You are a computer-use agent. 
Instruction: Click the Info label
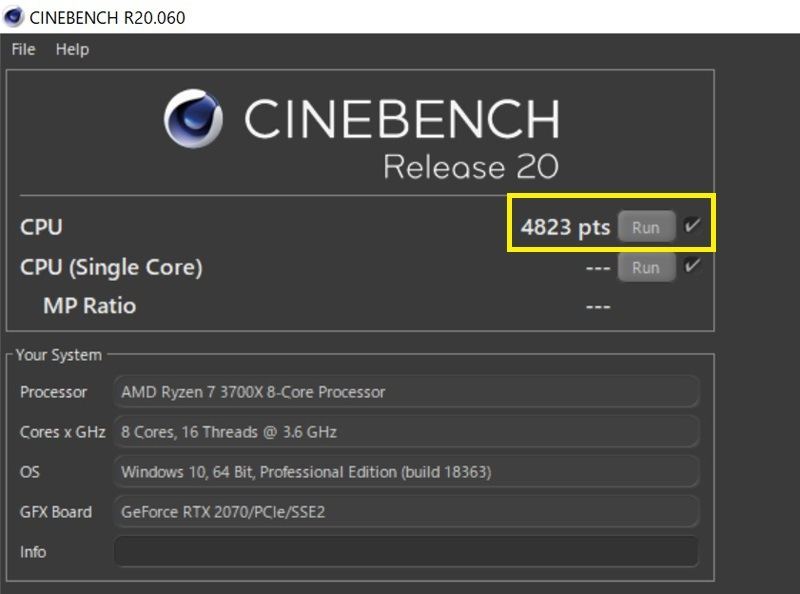click(33, 552)
